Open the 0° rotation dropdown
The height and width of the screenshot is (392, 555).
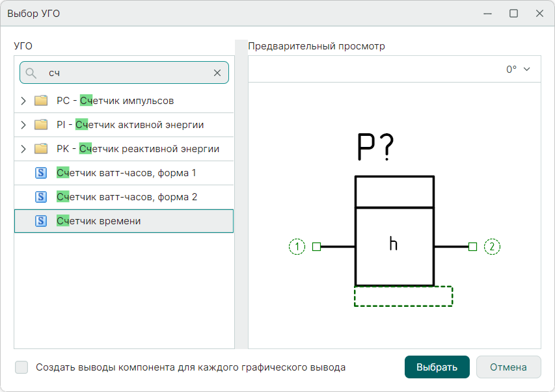click(x=518, y=70)
